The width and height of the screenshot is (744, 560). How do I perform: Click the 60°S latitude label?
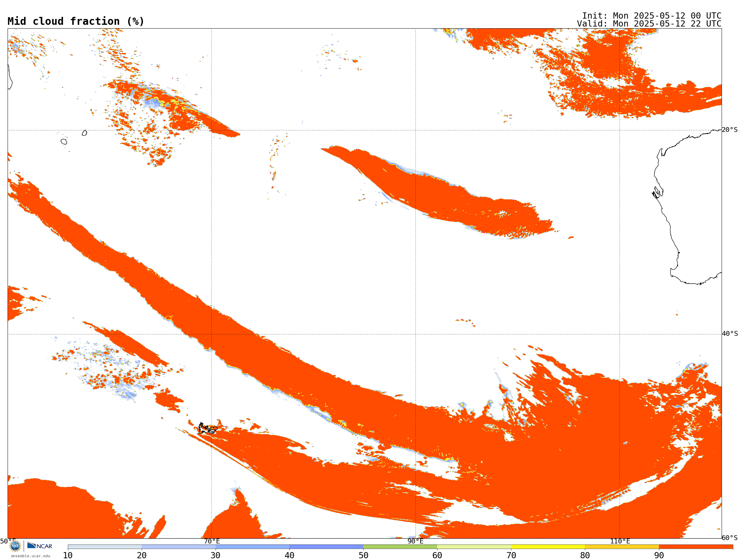(x=730, y=538)
